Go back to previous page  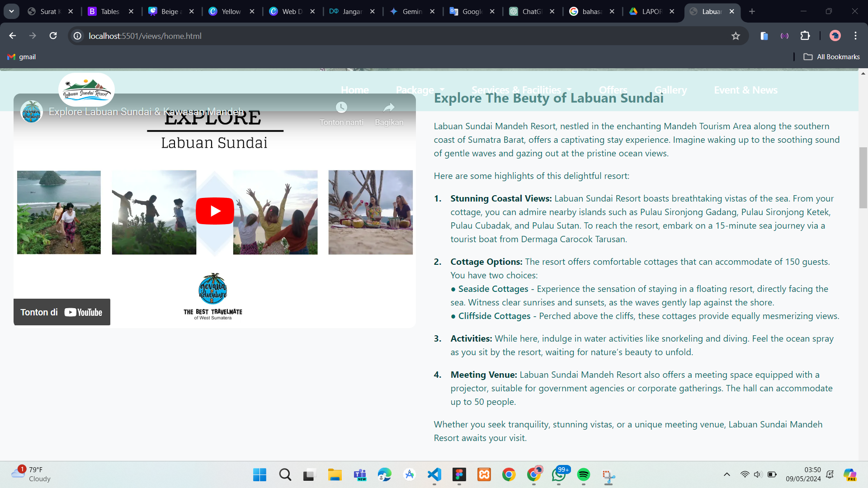[x=13, y=36]
